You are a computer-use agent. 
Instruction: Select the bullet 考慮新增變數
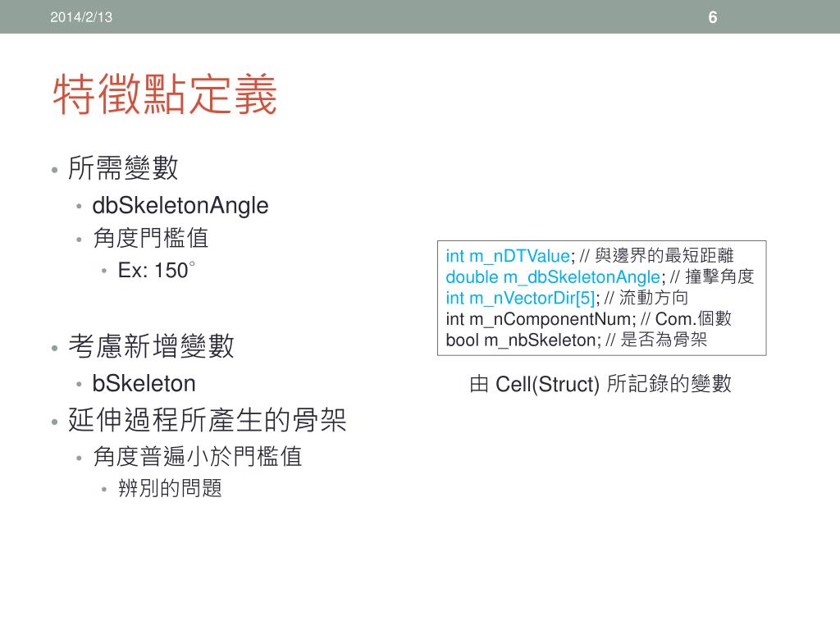151,345
